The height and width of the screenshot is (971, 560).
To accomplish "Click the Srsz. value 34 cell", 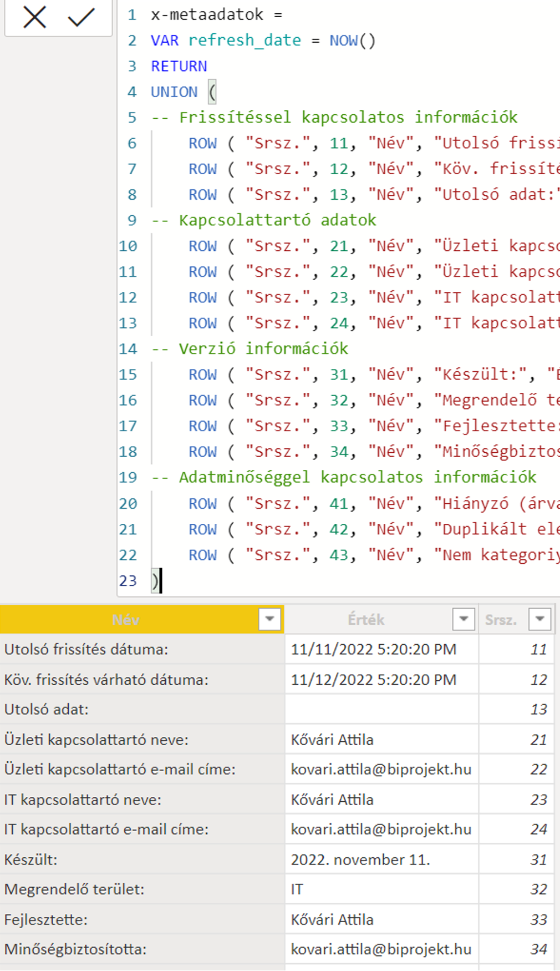I will pyautogui.click(x=538, y=949).
